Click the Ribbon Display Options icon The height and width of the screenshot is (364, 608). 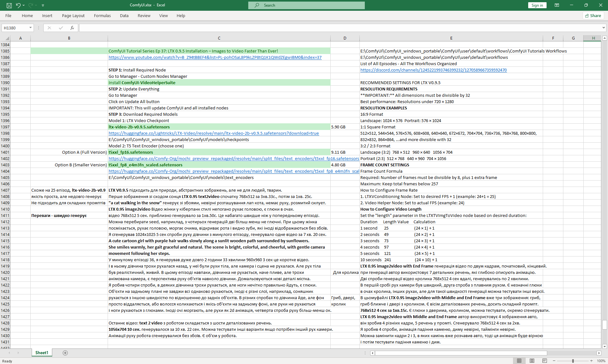pos(557,5)
